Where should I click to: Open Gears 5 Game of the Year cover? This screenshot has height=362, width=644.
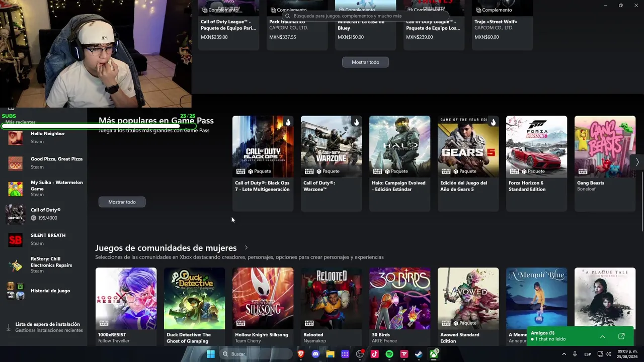point(468,146)
